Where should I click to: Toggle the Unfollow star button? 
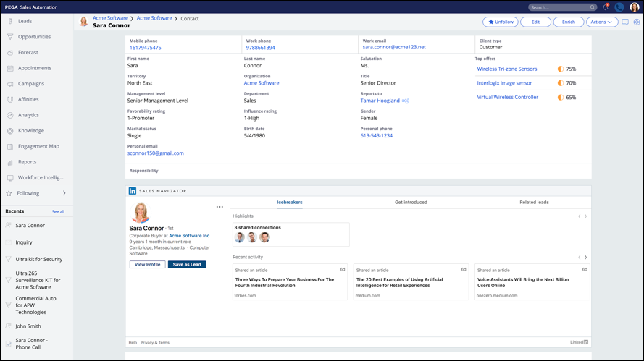(x=501, y=22)
